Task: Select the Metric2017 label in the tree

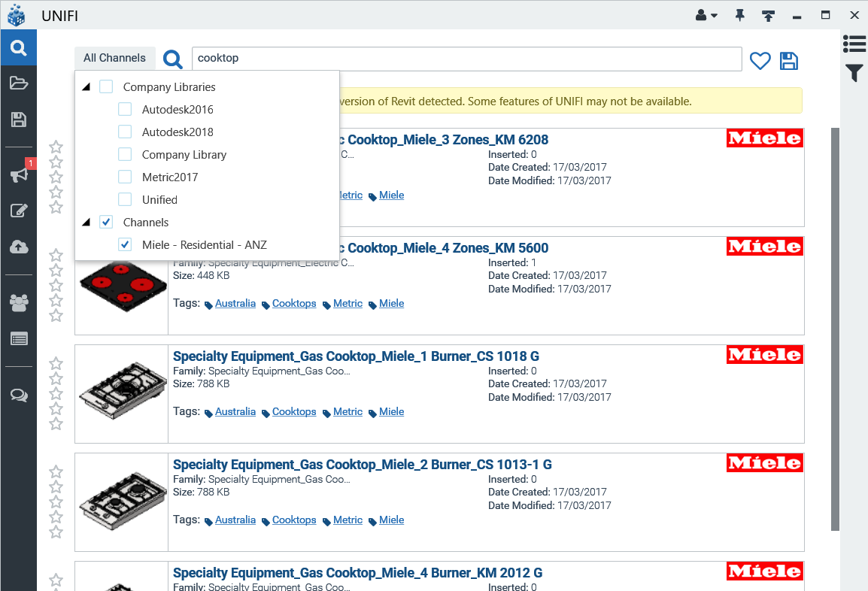Action: [170, 177]
